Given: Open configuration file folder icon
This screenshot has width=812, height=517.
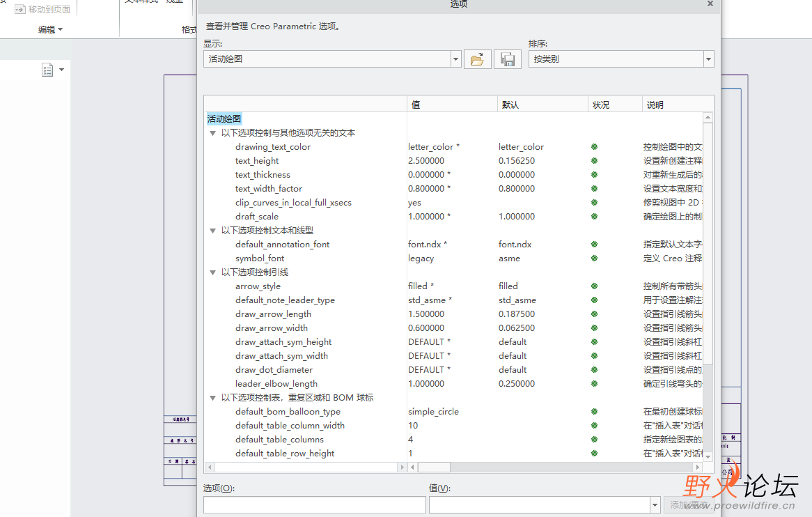Looking at the screenshot, I should click(x=477, y=60).
